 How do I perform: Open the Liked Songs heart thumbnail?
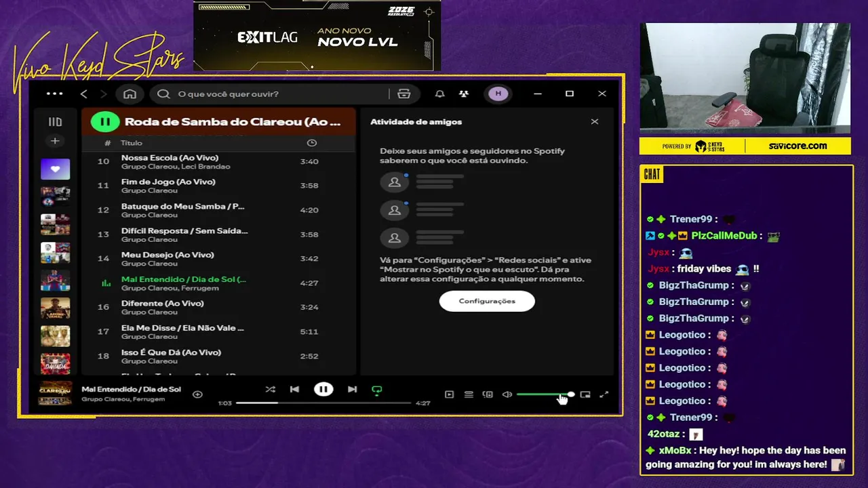(x=55, y=169)
